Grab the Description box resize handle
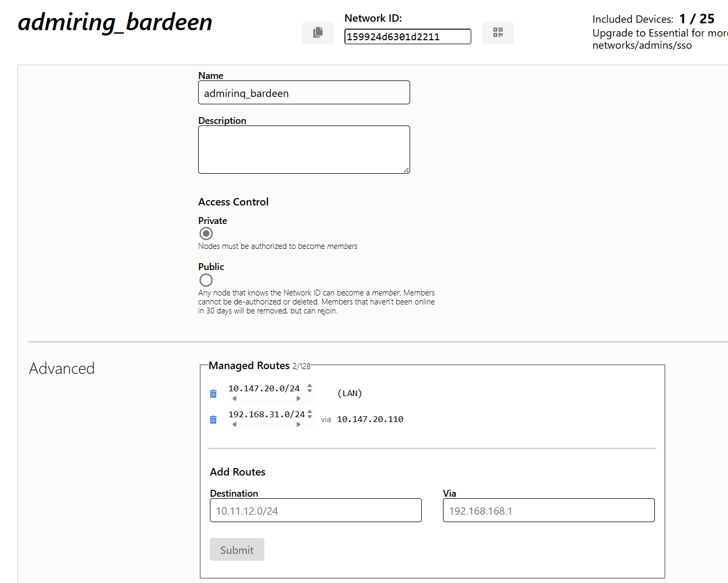 coord(406,170)
